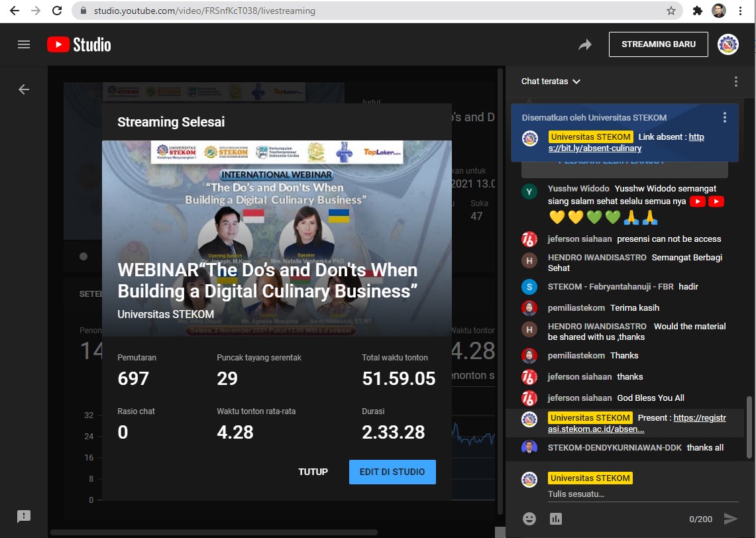Click the 'Puncak tayang serentak' value 29
Image resolution: width=756 pixels, height=538 pixels.
(x=227, y=378)
